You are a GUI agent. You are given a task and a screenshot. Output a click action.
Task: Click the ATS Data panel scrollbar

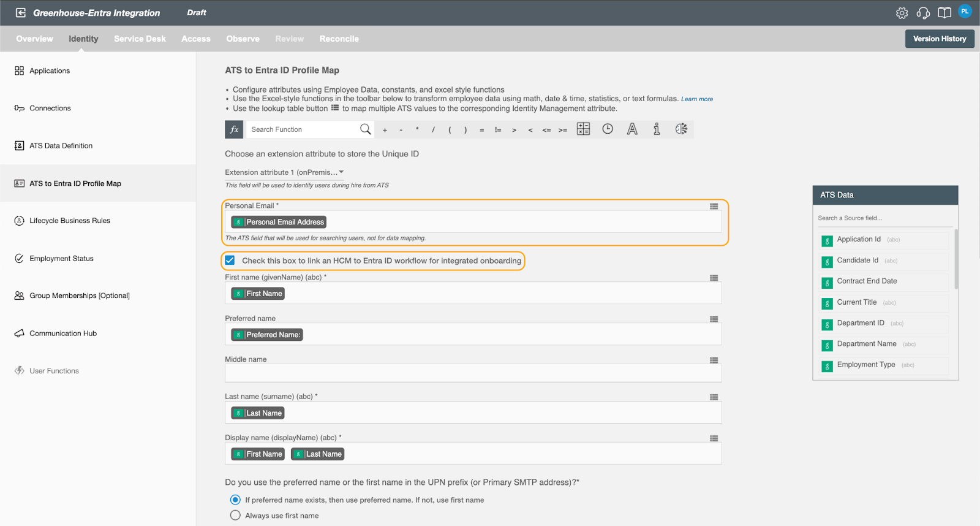click(x=956, y=259)
